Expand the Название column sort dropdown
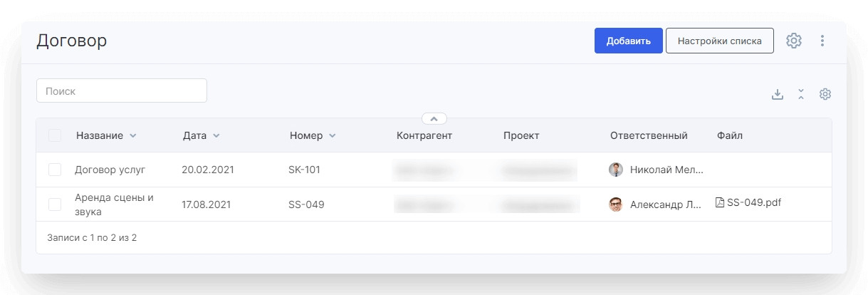 coord(133,135)
